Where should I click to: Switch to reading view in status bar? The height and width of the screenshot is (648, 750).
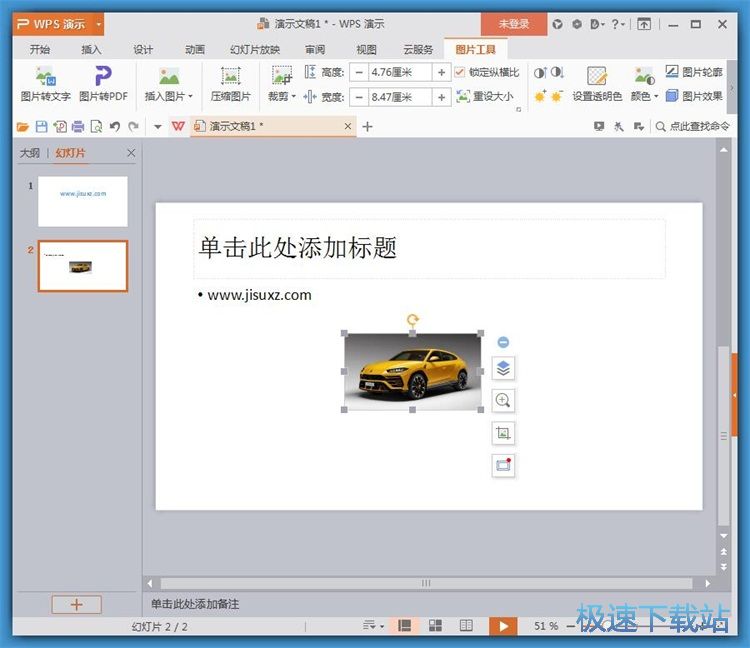coord(466,626)
